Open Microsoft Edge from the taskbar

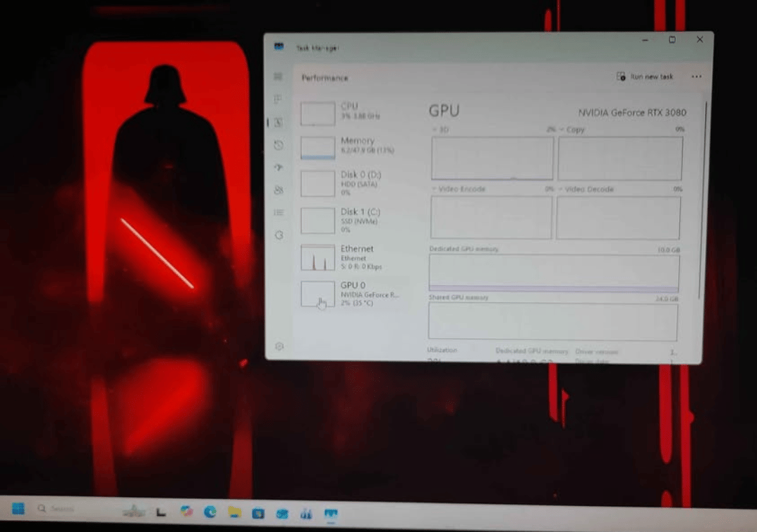[210, 512]
